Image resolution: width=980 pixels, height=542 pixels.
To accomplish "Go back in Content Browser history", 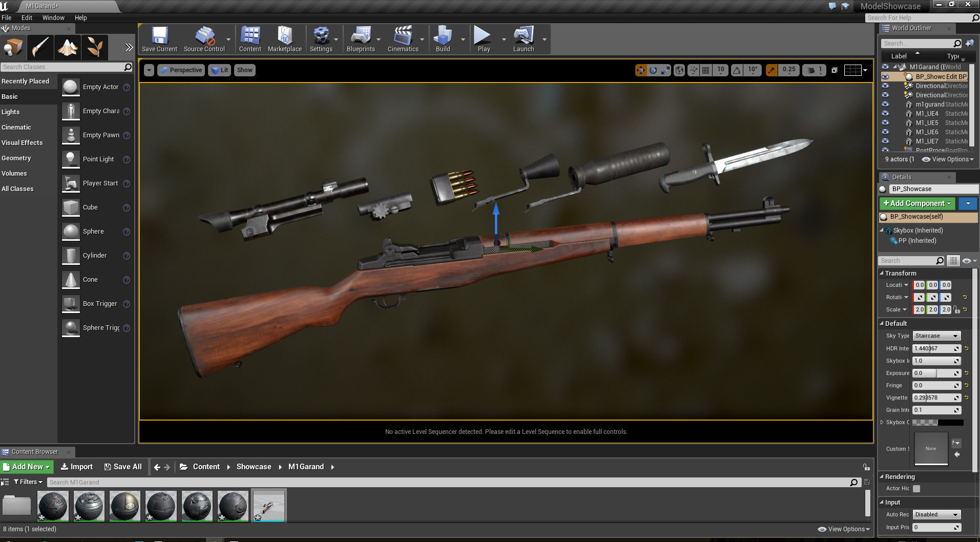I will click(157, 467).
